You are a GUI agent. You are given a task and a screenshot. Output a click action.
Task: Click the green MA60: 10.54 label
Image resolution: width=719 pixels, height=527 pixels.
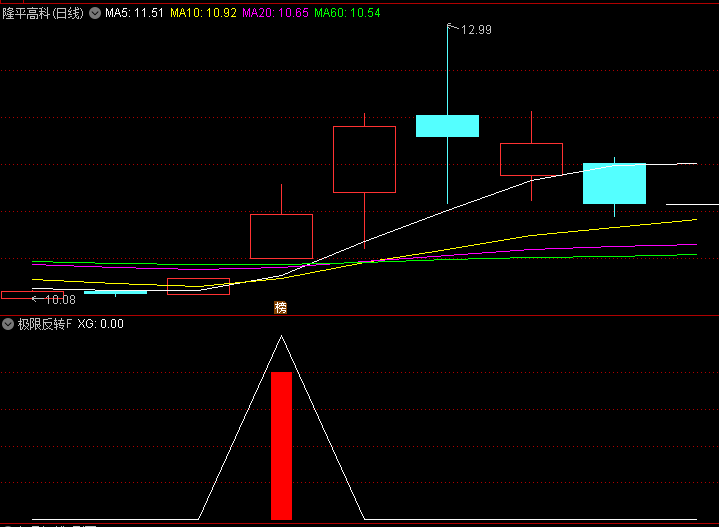point(348,14)
